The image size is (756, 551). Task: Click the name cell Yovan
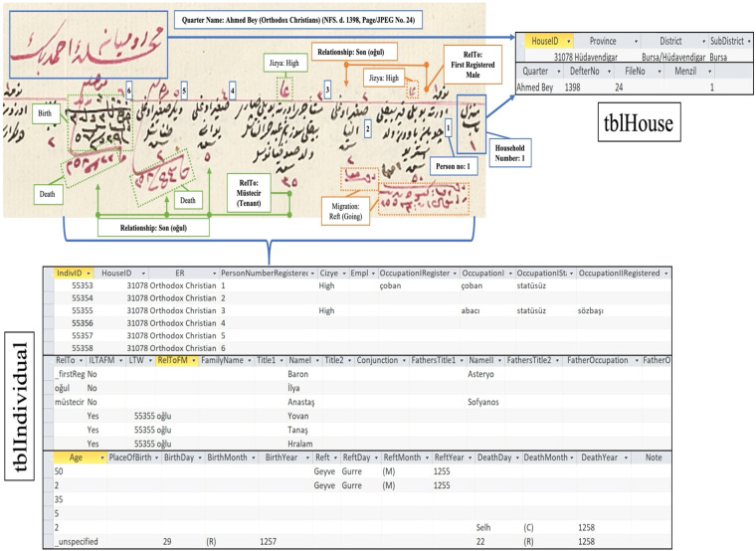pyautogui.click(x=298, y=416)
